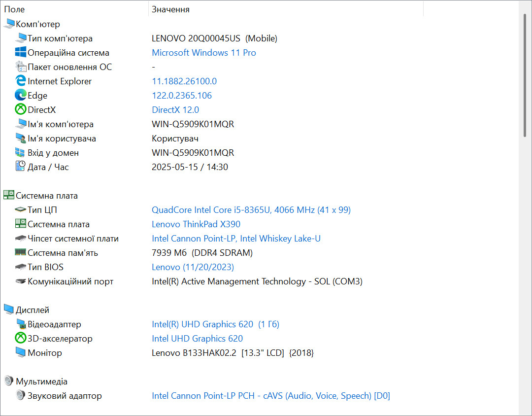Open the Intel UHD Graphics 620 accelerator link

point(198,339)
